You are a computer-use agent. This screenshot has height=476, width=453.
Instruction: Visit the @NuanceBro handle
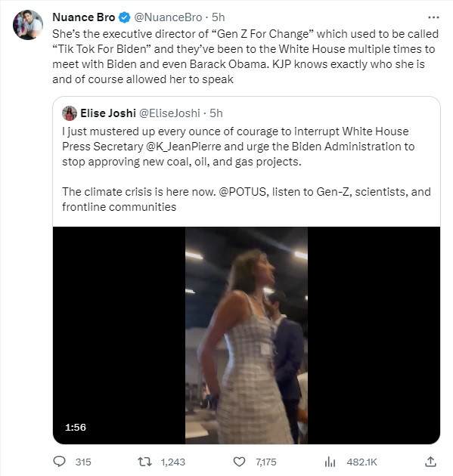pos(168,17)
